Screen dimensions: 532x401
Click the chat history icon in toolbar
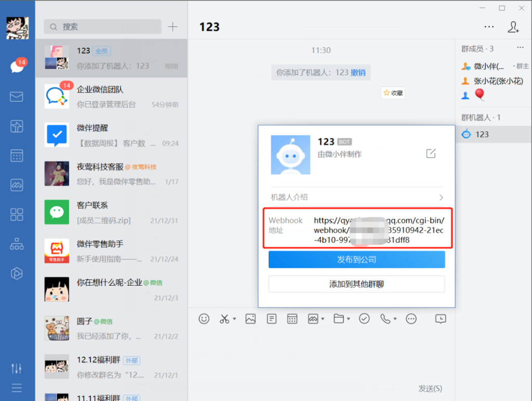click(x=441, y=318)
